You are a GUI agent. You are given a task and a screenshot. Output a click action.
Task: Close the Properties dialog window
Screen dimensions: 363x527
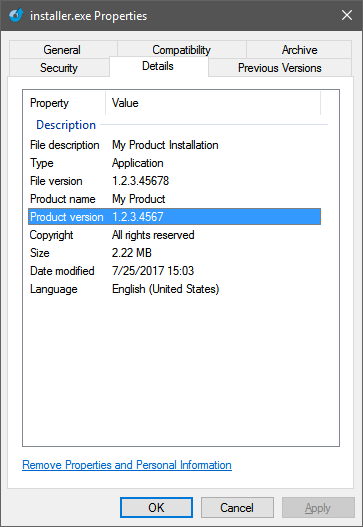(x=347, y=15)
